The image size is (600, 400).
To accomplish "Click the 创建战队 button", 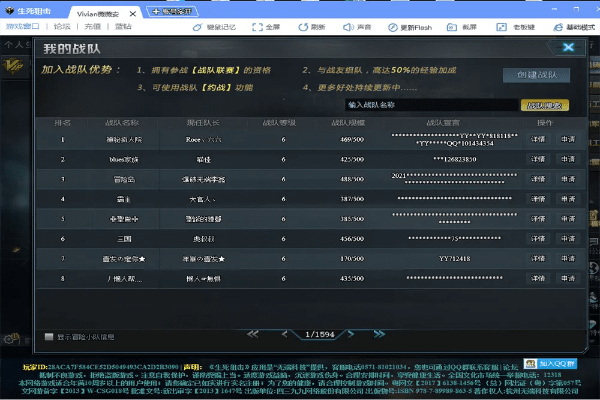I will pos(536,75).
